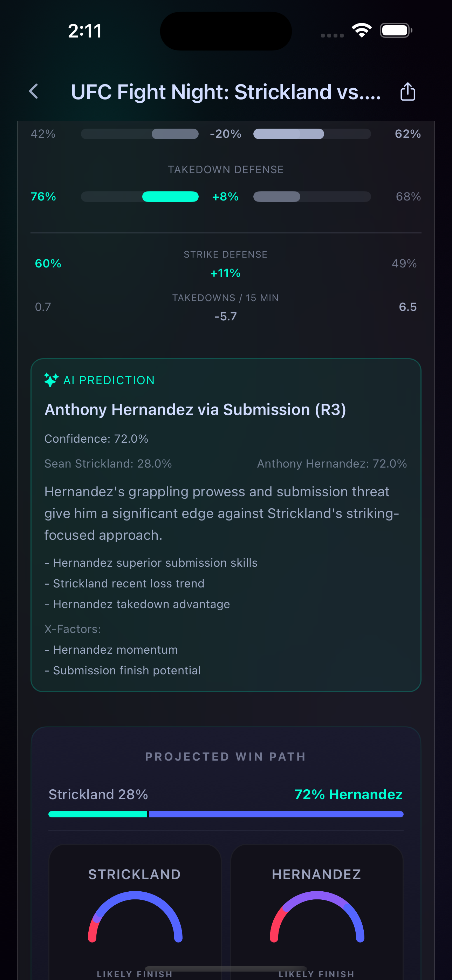
Task: Select the Strickland 28% label
Action: point(98,794)
